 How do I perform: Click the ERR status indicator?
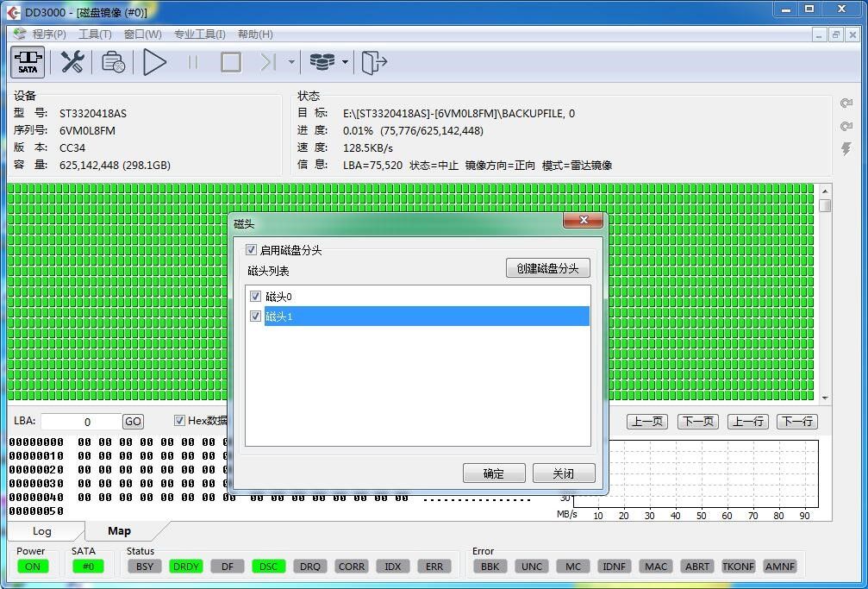(434, 567)
